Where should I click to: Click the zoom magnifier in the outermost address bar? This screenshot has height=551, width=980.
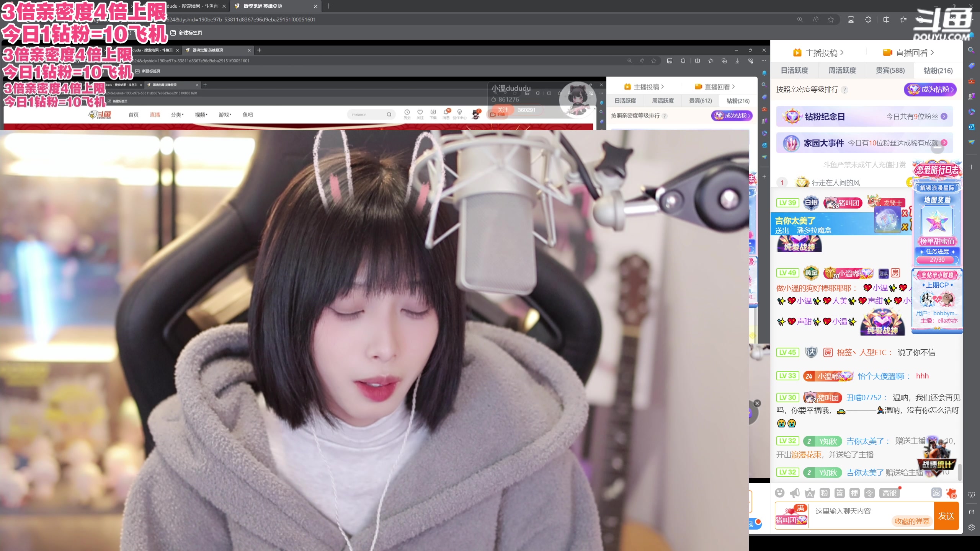[x=800, y=20]
